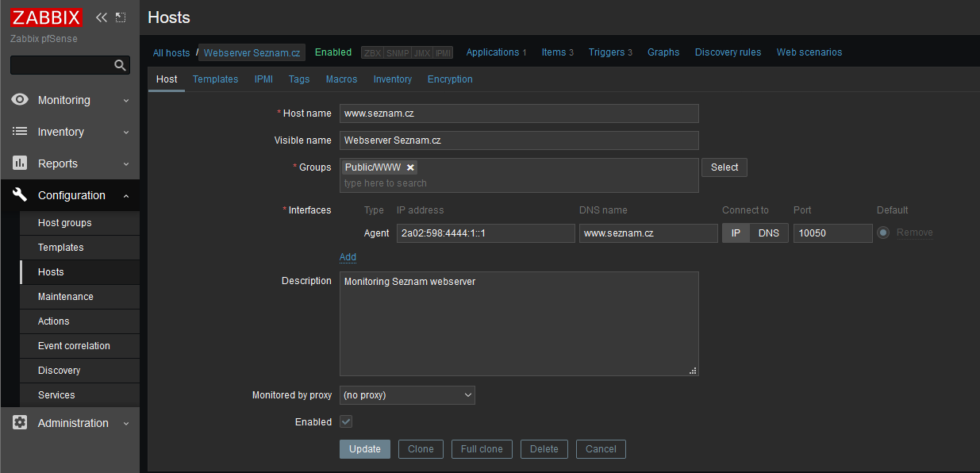Open Templates in Configuration menu
Image resolution: width=980 pixels, height=473 pixels.
click(x=79, y=248)
